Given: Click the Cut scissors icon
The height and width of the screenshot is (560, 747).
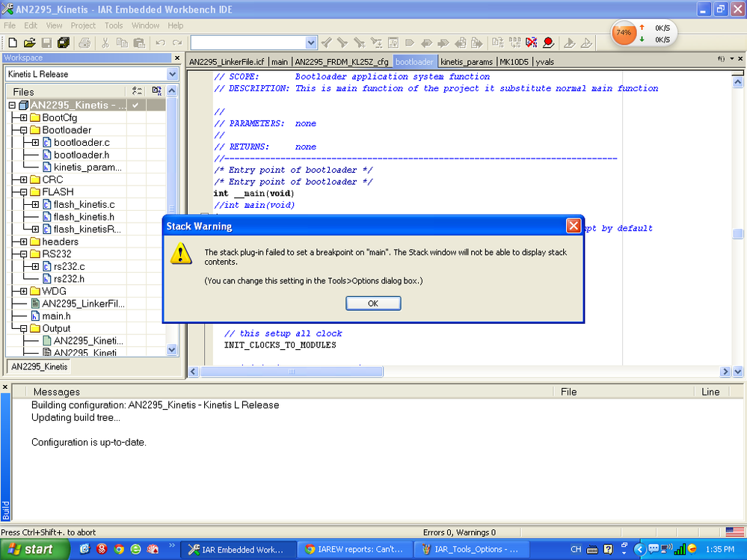Looking at the screenshot, I should 105,43.
